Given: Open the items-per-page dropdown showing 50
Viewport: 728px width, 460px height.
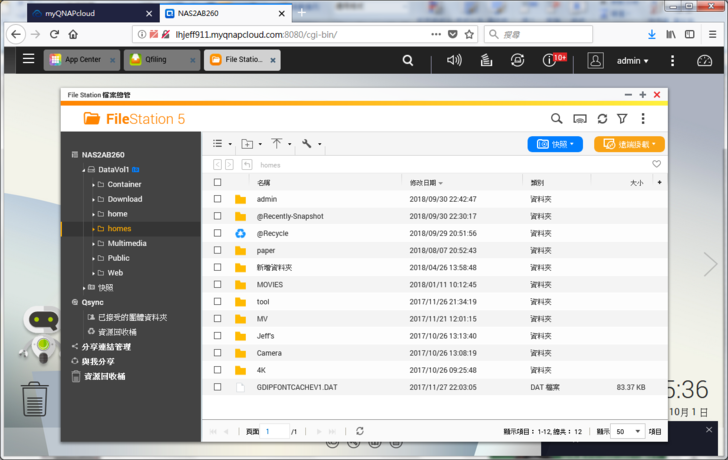Looking at the screenshot, I should point(627,431).
